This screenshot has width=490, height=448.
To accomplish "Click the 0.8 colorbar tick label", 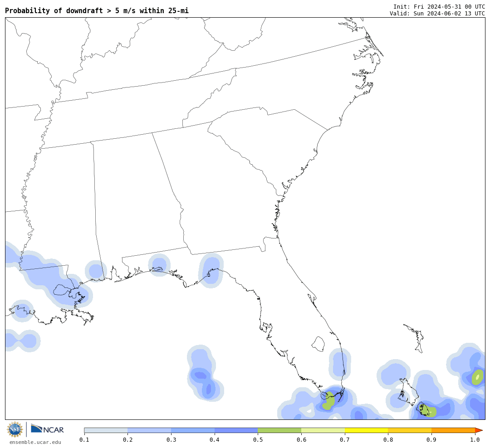I will point(388,439).
